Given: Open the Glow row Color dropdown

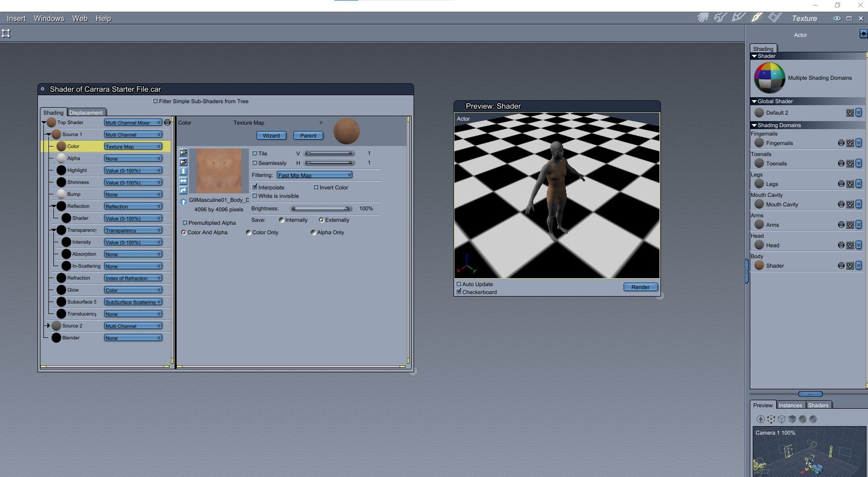Looking at the screenshot, I should click(x=133, y=290).
